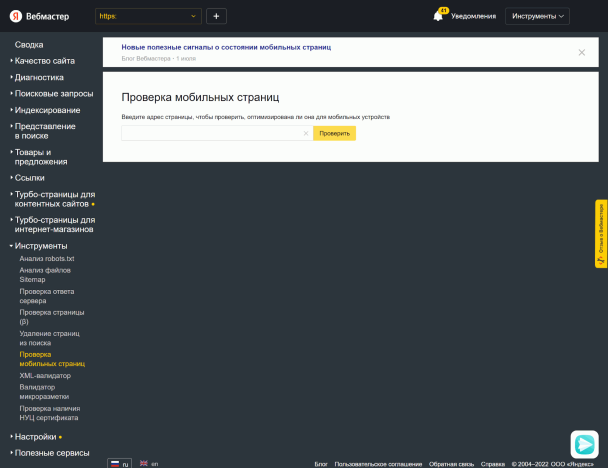Click the teal play widget icon
Screen dimensions: 608x468
coord(584,443)
